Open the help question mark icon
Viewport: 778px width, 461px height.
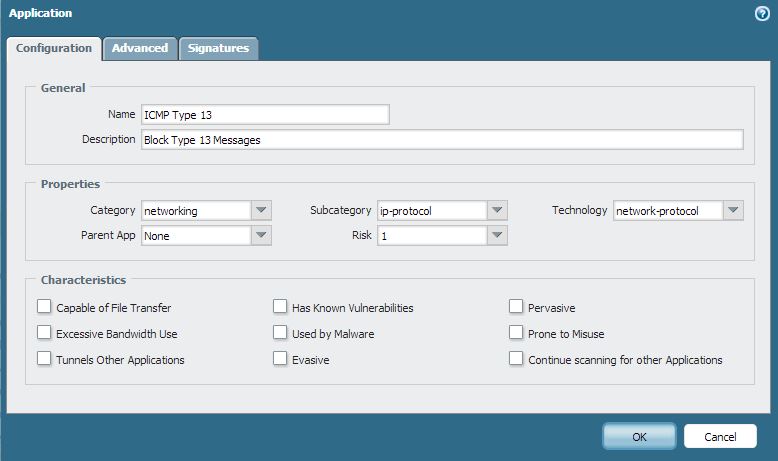(x=762, y=13)
